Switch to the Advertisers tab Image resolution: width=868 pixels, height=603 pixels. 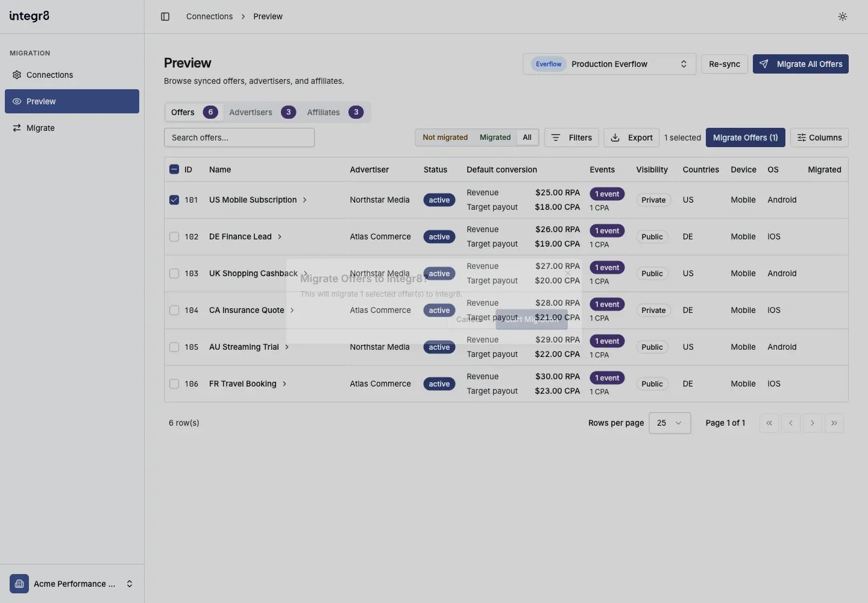point(262,112)
